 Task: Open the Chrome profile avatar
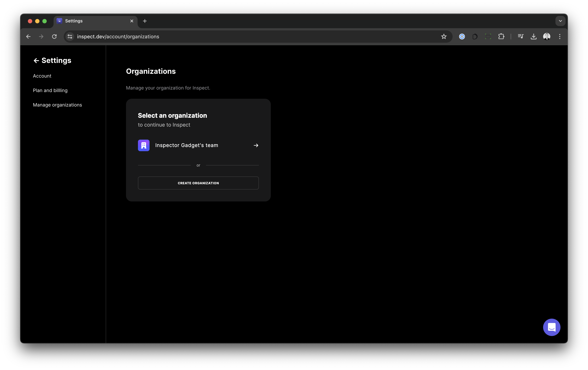click(x=546, y=37)
